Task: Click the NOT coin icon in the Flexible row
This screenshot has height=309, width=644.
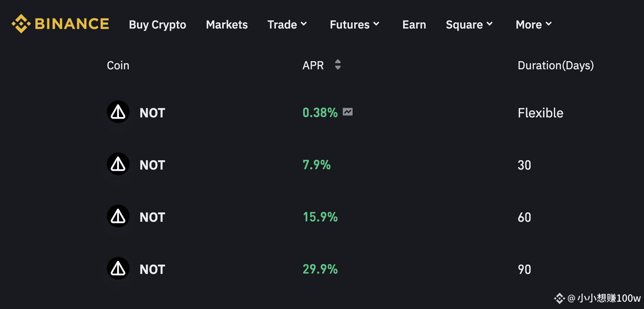Action: (x=118, y=112)
